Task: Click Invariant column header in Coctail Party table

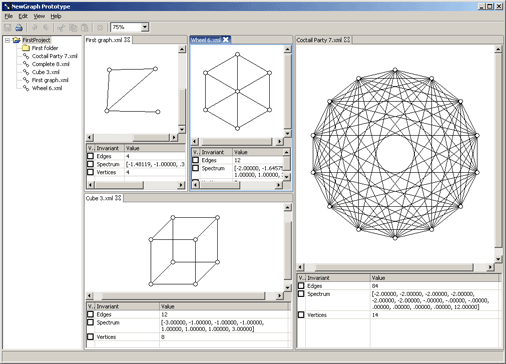Action: [338, 278]
